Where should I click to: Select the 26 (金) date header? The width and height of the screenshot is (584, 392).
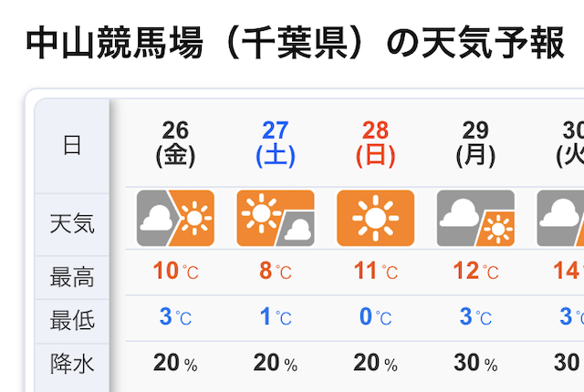click(x=175, y=143)
